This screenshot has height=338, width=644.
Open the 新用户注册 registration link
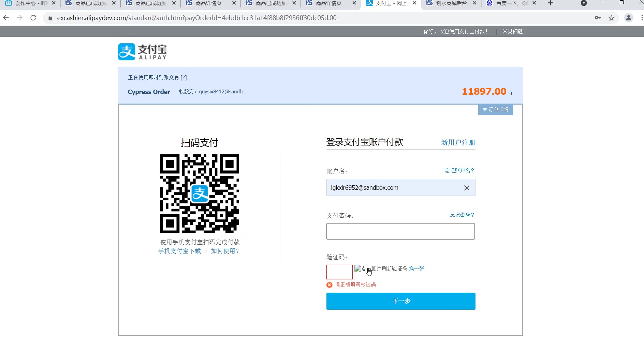[x=458, y=142]
